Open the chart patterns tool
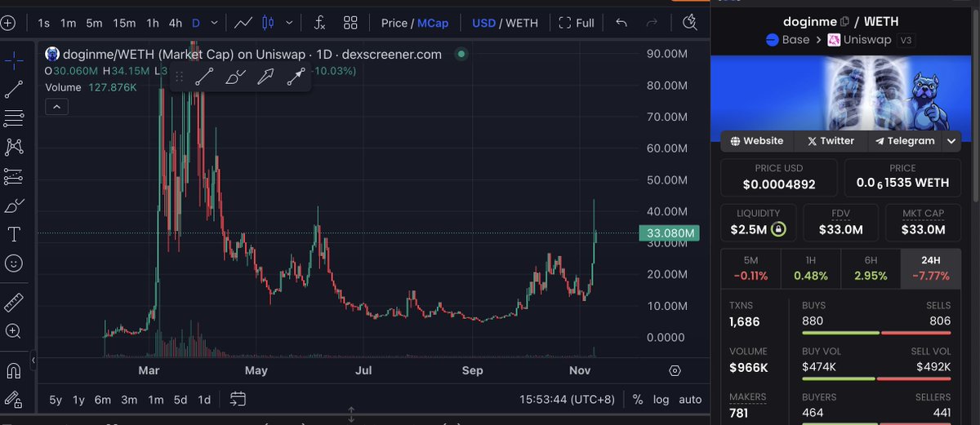This screenshot has width=980, height=425. [14, 147]
